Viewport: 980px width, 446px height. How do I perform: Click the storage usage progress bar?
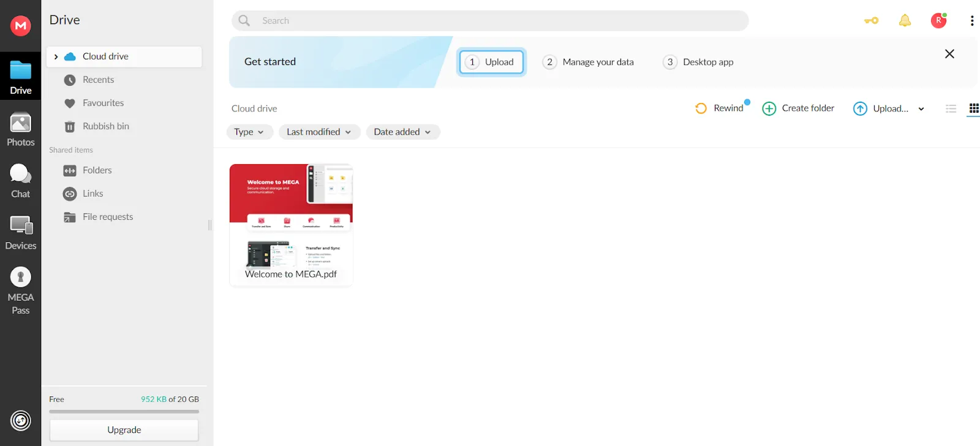124,412
